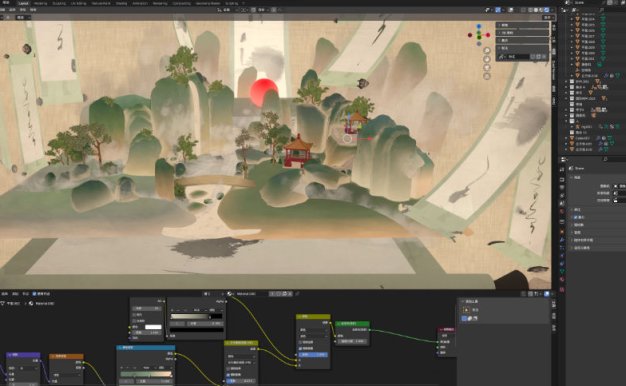Open shading options dropdown arrow
Viewport: 626px width, 386px height.
(x=552, y=10)
